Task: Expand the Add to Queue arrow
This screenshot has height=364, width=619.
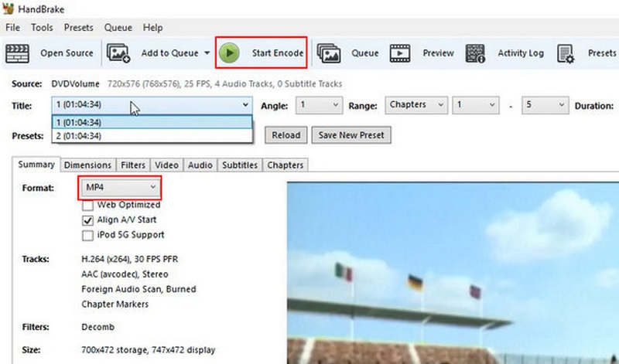Action: 207,53
